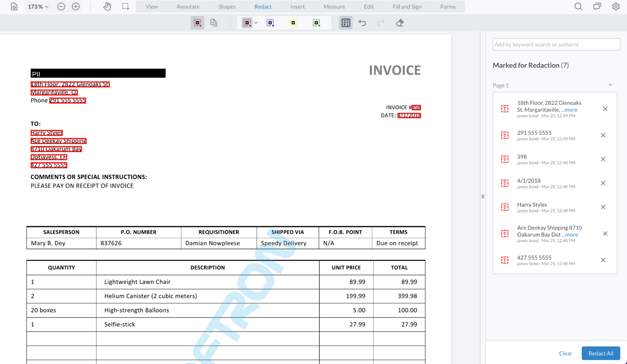The height and width of the screenshot is (364, 627).
Task: Select the blue redaction style preset
Action: (270, 23)
